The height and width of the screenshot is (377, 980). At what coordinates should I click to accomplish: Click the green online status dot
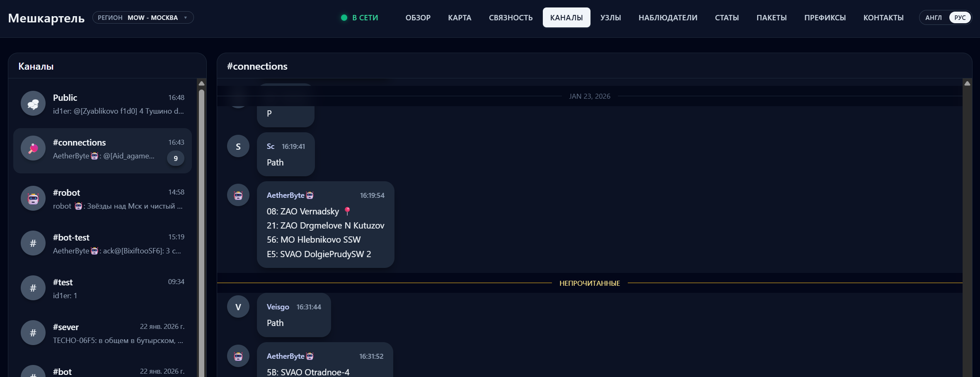tap(344, 18)
